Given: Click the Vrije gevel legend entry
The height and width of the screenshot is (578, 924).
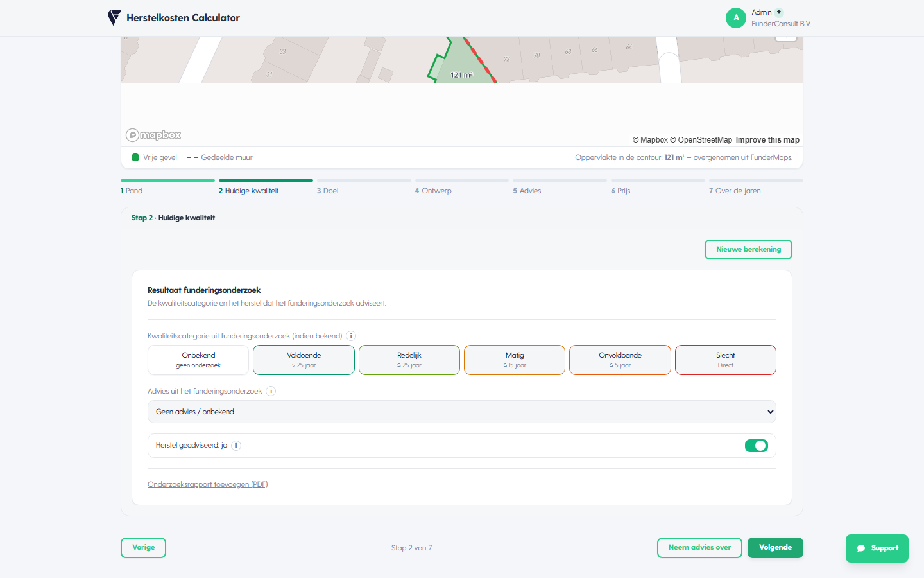Looking at the screenshot, I should click(154, 157).
